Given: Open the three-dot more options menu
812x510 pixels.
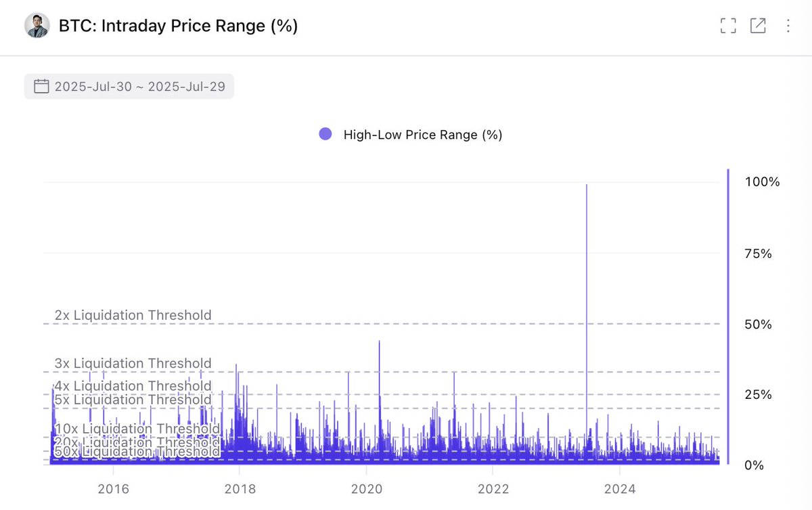Looking at the screenshot, I should (x=788, y=26).
